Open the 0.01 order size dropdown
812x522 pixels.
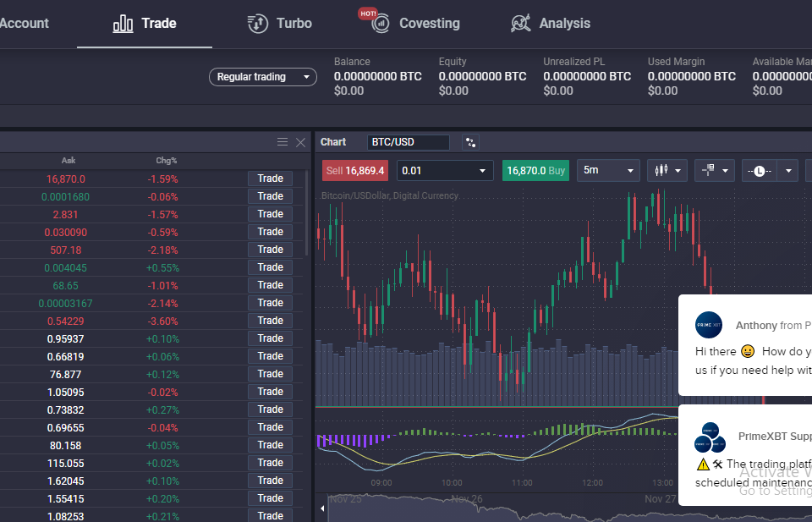[x=444, y=171]
